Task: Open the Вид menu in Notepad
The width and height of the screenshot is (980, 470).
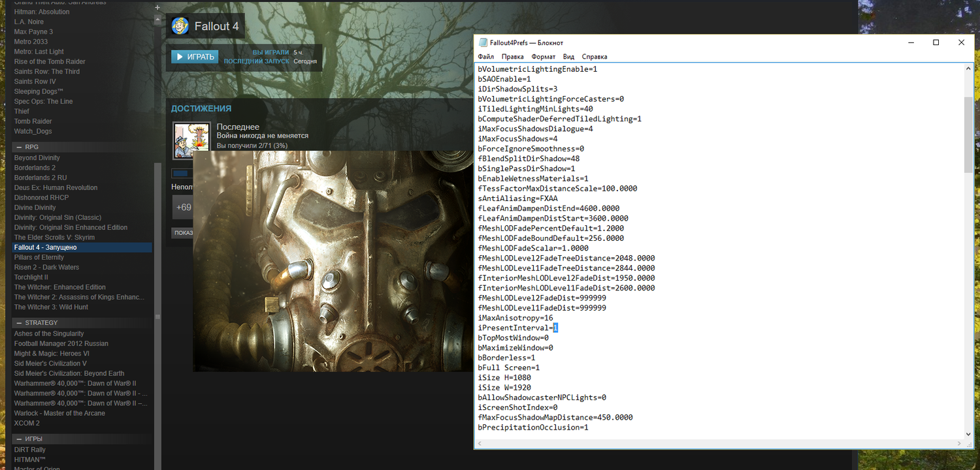Action: coord(569,57)
